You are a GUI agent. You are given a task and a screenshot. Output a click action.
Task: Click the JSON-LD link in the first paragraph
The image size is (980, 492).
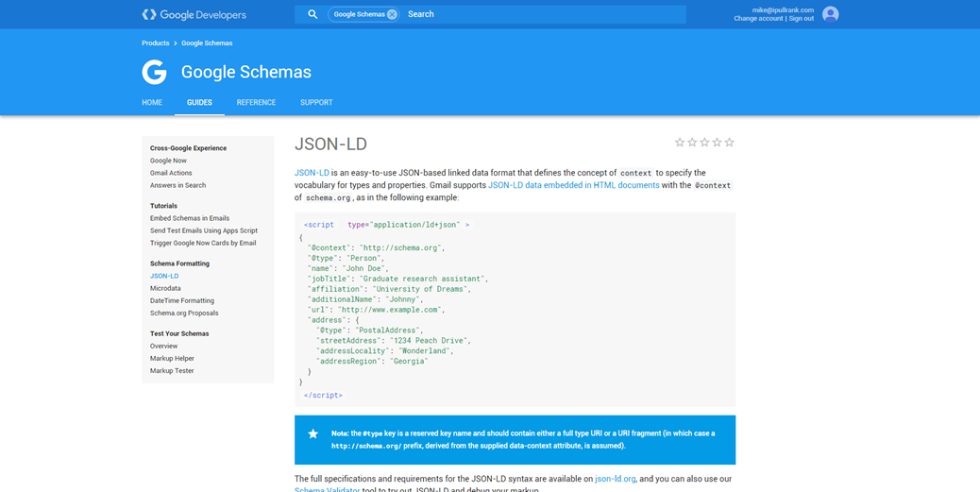pos(312,173)
